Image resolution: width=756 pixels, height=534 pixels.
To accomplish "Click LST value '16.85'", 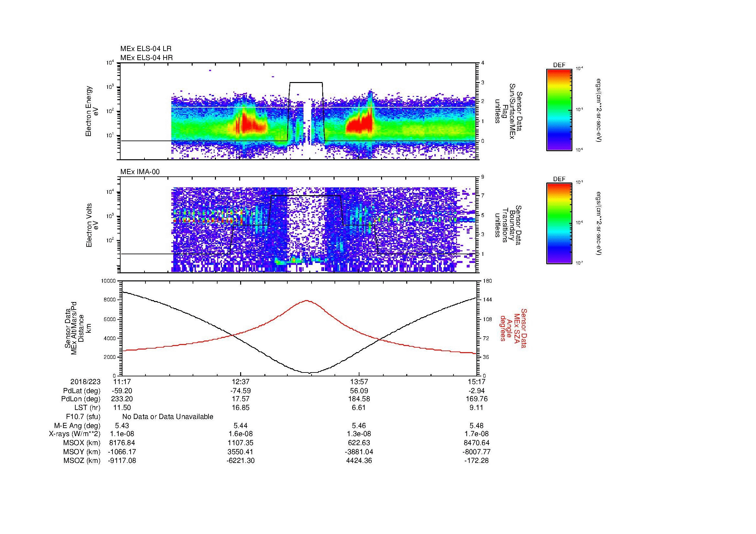I will click(241, 408).
